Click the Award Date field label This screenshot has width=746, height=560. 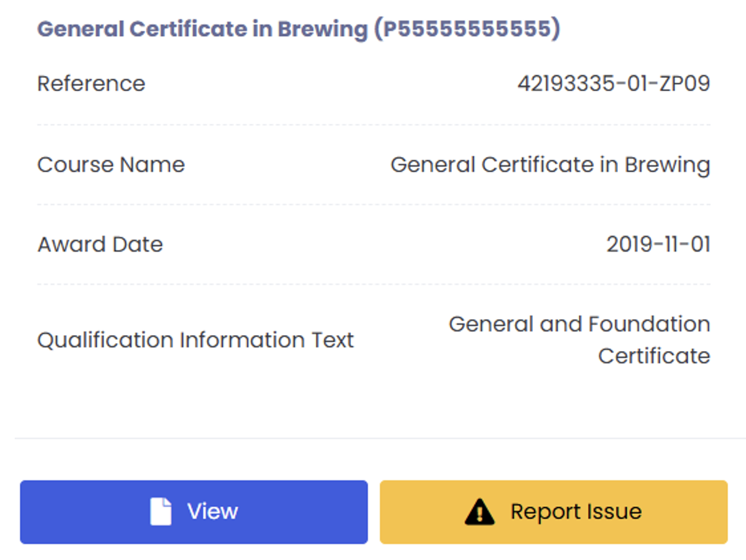tap(100, 244)
